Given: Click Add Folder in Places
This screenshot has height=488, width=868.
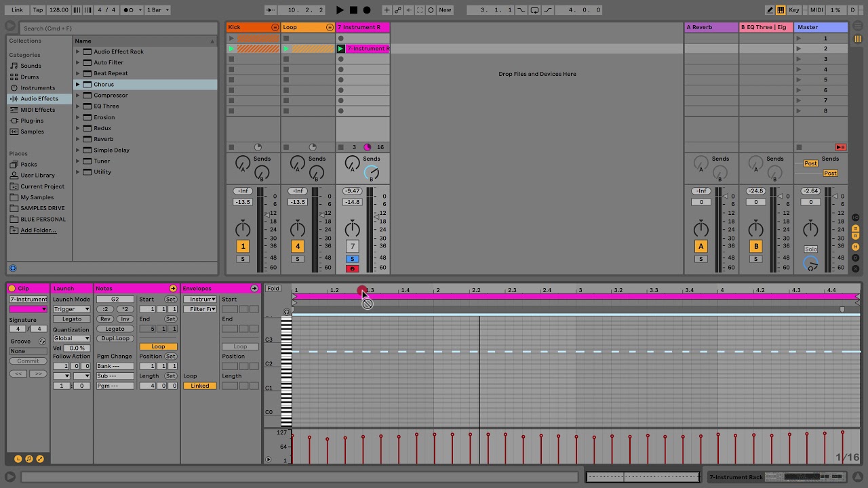Looking at the screenshot, I should (x=38, y=230).
